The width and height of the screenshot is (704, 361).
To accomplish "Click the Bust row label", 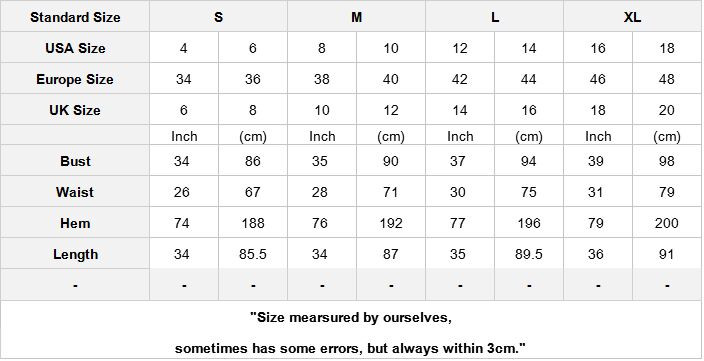I will pos(75,161).
